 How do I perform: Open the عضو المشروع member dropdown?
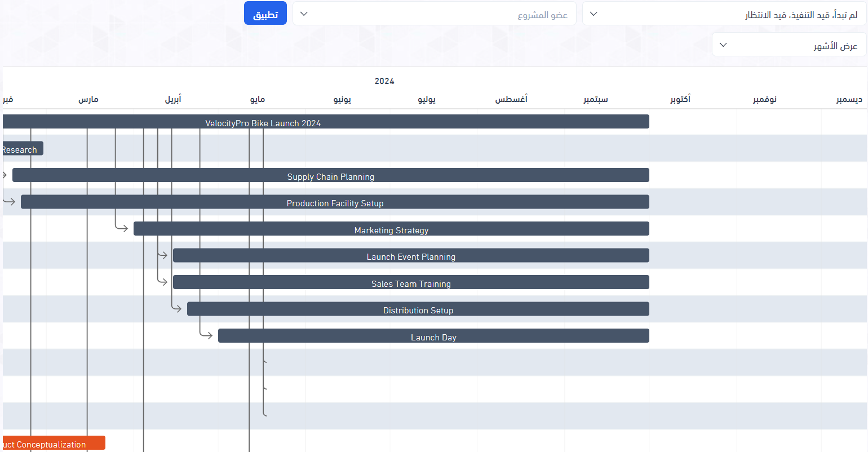434,14
